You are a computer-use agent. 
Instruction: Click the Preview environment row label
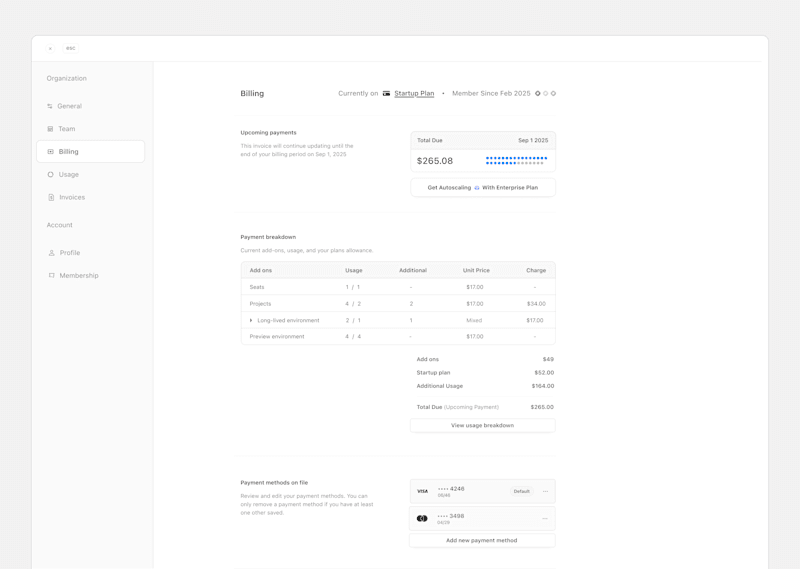pyautogui.click(x=277, y=337)
